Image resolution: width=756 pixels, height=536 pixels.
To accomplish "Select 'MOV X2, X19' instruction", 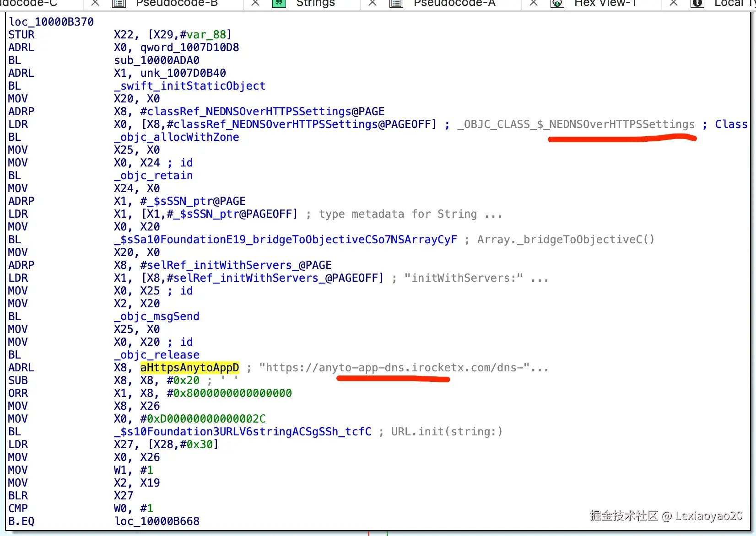I will [x=84, y=483].
